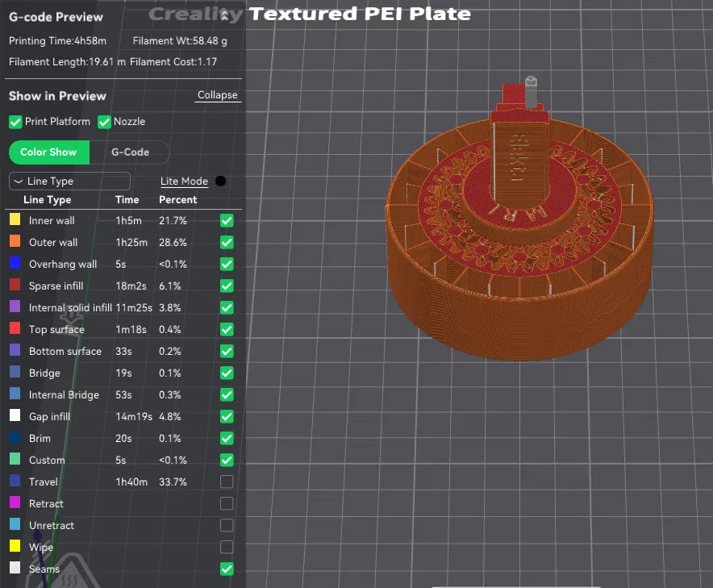Toggle Top surface visibility checkbox
This screenshot has width=713, height=588.
point(227,330)
